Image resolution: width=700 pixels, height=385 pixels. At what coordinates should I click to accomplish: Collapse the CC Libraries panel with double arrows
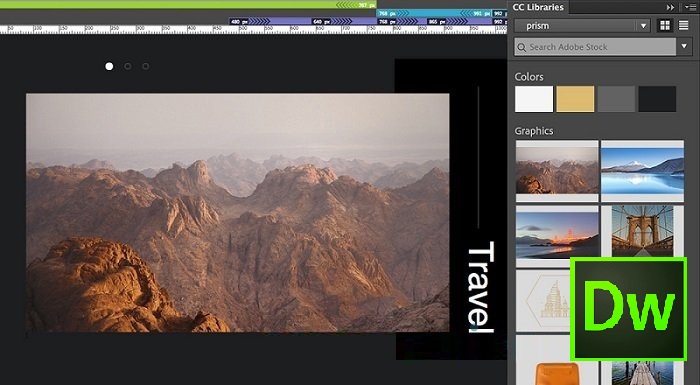pyautogui.click(x=670, y=8)
